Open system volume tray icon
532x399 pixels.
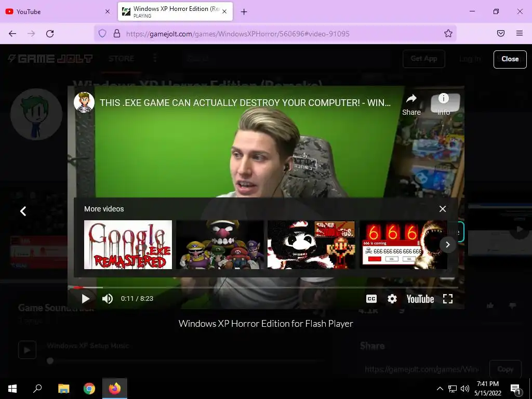465,389
